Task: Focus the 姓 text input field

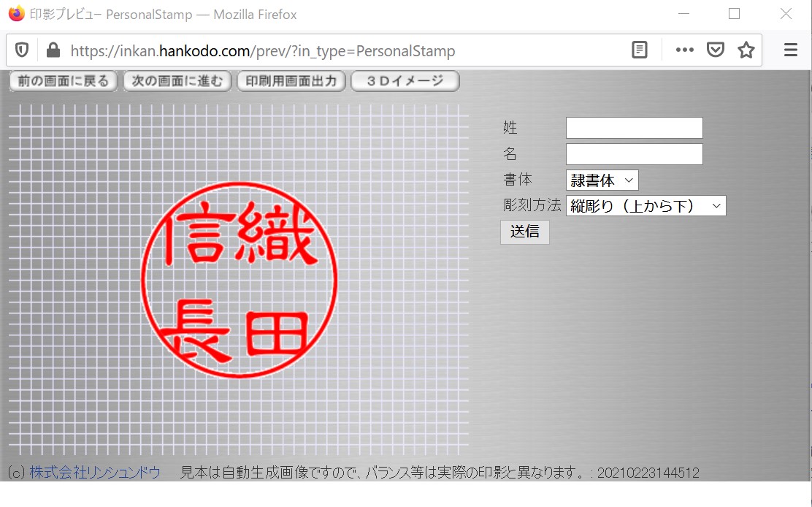Action: coord(634,128)
